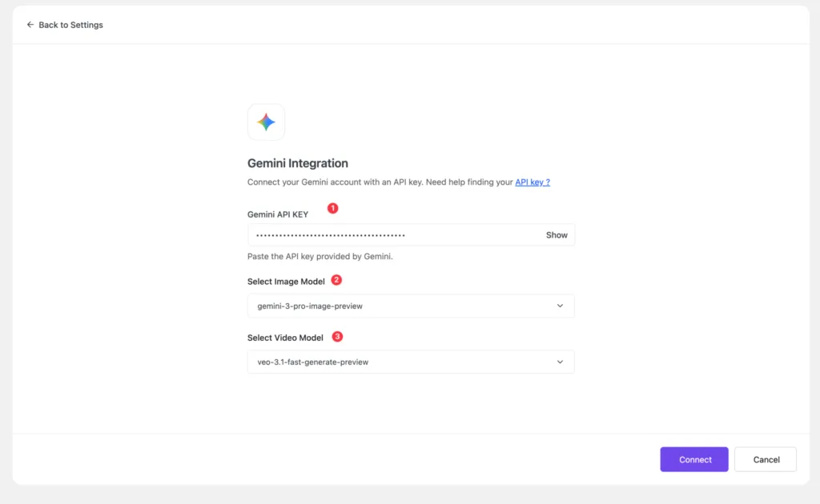Screen dimensions: 820x504
Task: Connect the Gemini integration
Action: [x=694, y=459]
